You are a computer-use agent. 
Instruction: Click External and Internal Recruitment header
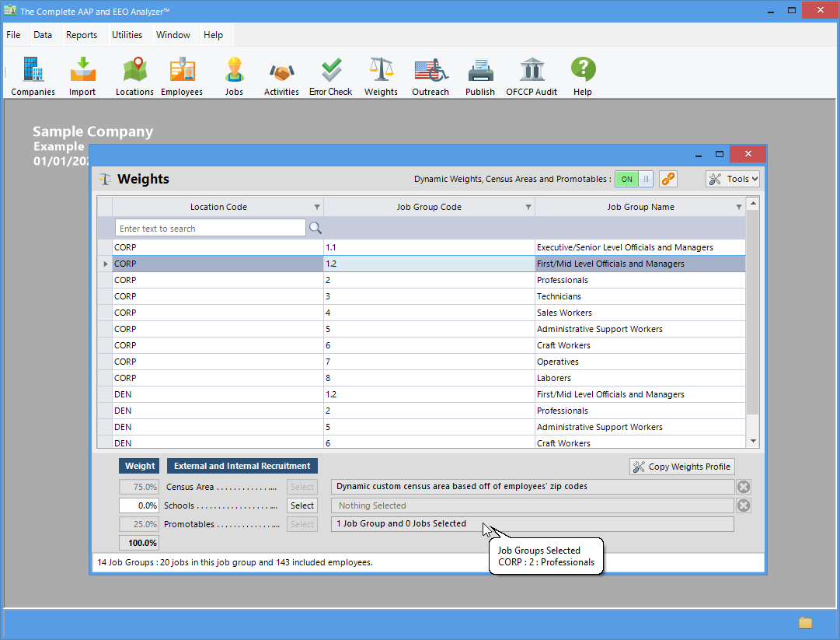(242, 467)
